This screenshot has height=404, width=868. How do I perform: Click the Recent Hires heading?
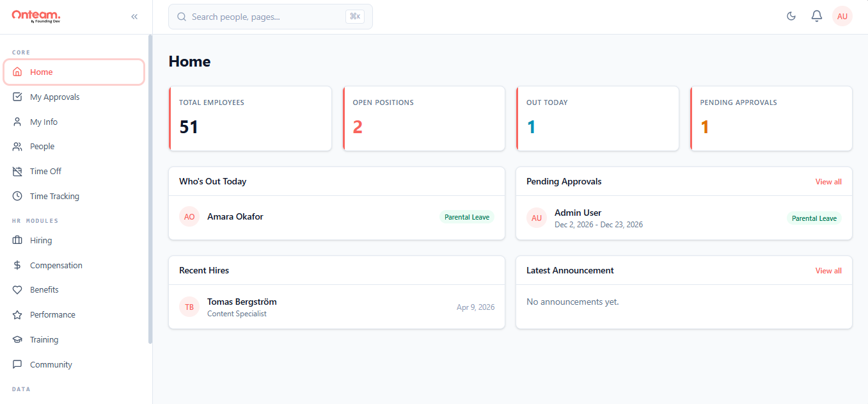pyautogui.click(x=204, y=270)
